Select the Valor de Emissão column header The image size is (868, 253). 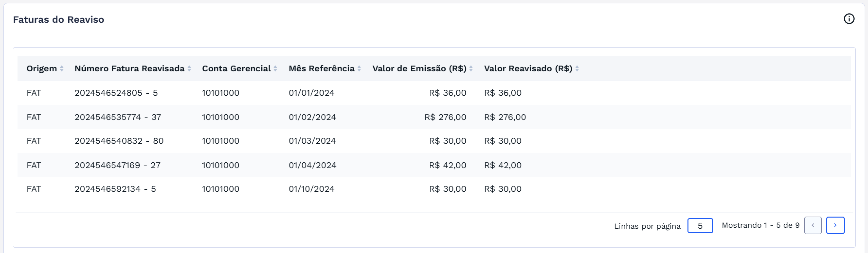pos(419,68)
